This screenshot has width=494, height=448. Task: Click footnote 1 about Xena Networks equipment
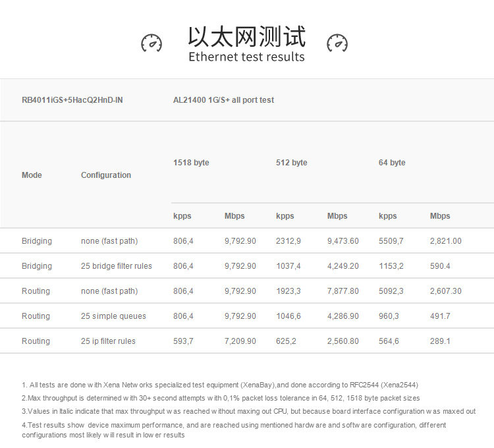220,385
